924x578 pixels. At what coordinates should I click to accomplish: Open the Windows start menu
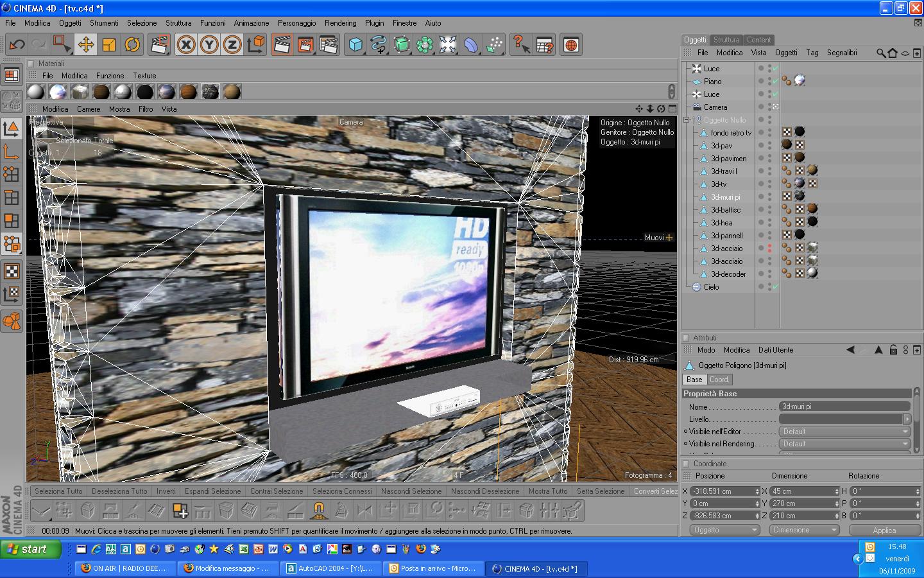[31, 549]
